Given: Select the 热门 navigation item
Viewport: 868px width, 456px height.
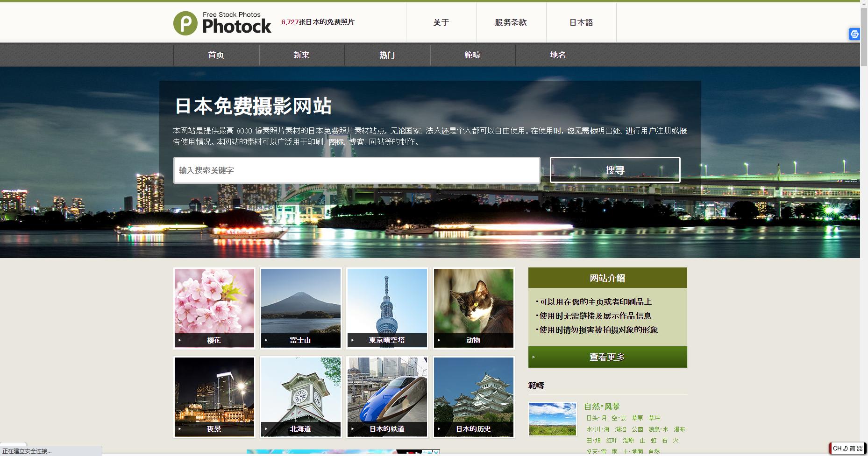Looking at the screenshot, I should pos(387,55).
